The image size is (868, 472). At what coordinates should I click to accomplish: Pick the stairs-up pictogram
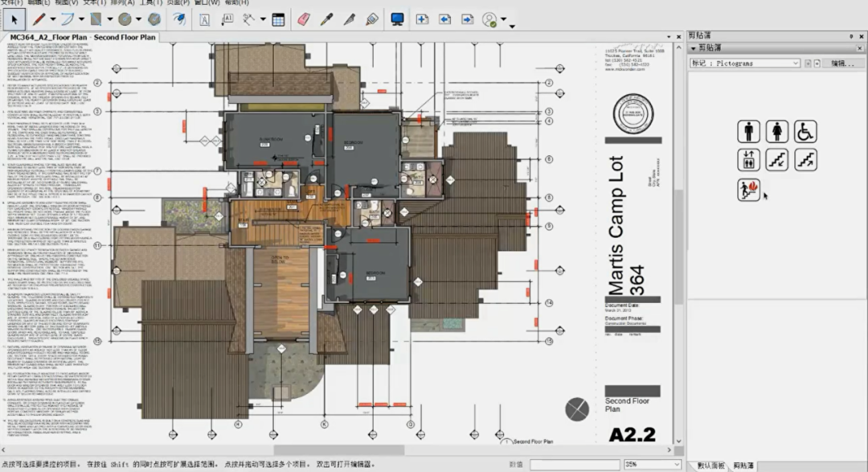805,160
